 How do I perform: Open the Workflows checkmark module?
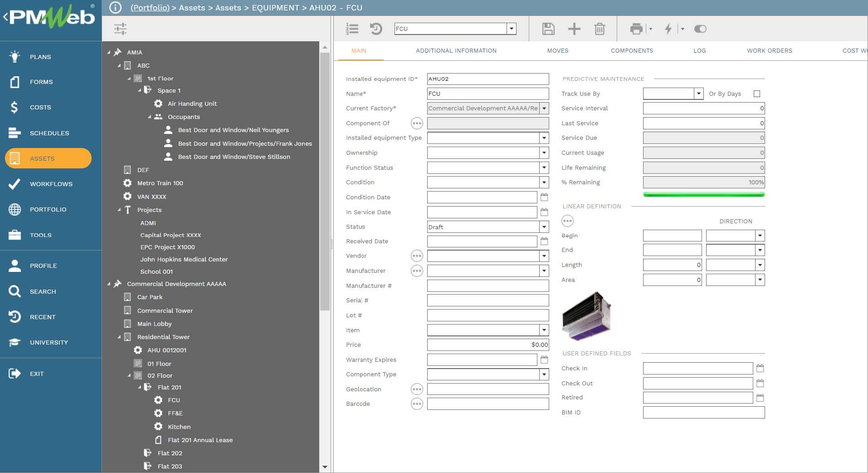click(x=51, y=184)
